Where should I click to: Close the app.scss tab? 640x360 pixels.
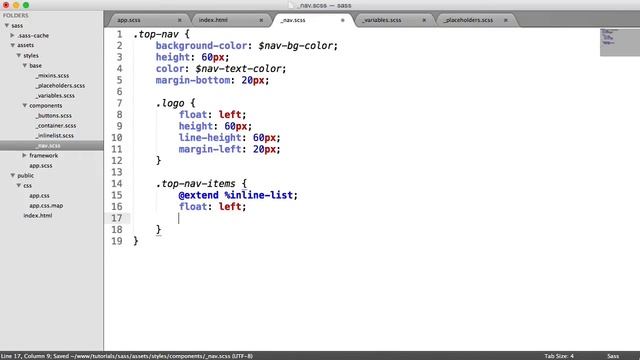click(x=180, y=20)
